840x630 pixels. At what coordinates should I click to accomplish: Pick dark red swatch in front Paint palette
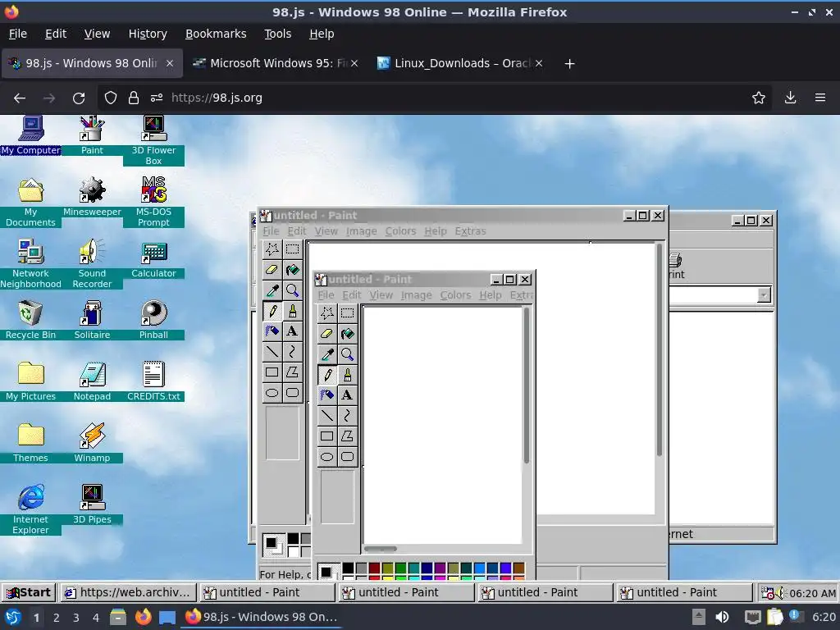point(374,568)
